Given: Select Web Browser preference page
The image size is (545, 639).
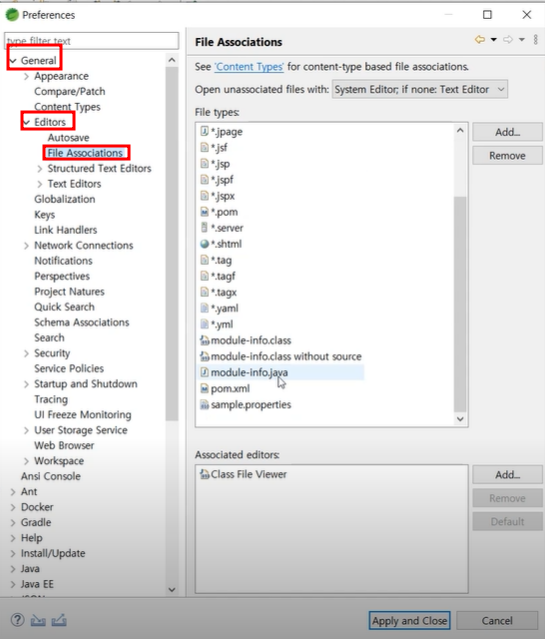Looking at the screenshot, I should coord(64,445).
